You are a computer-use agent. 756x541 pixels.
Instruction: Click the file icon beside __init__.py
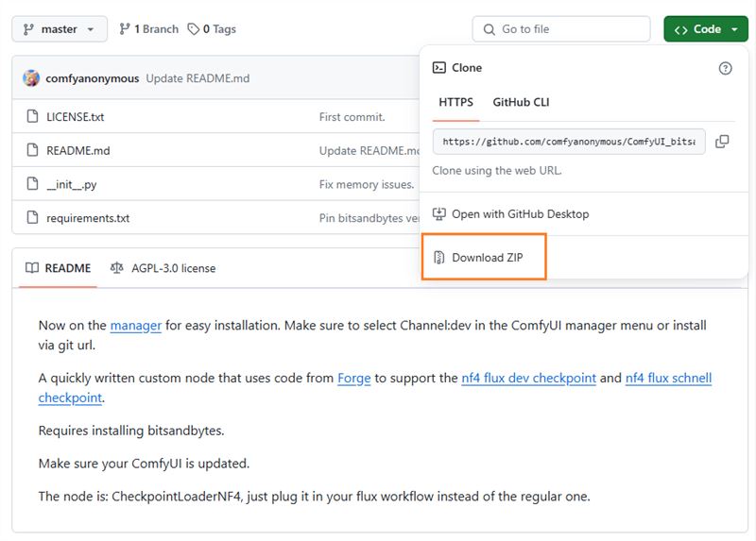tap(32, 183)
